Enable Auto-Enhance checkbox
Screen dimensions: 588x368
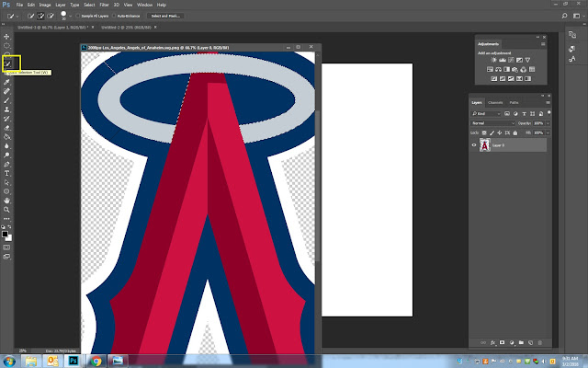tap(114, 17)
